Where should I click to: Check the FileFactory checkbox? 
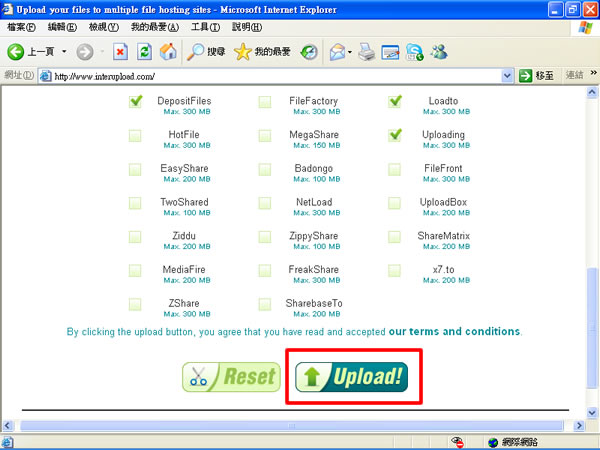(x=265, y=102)
